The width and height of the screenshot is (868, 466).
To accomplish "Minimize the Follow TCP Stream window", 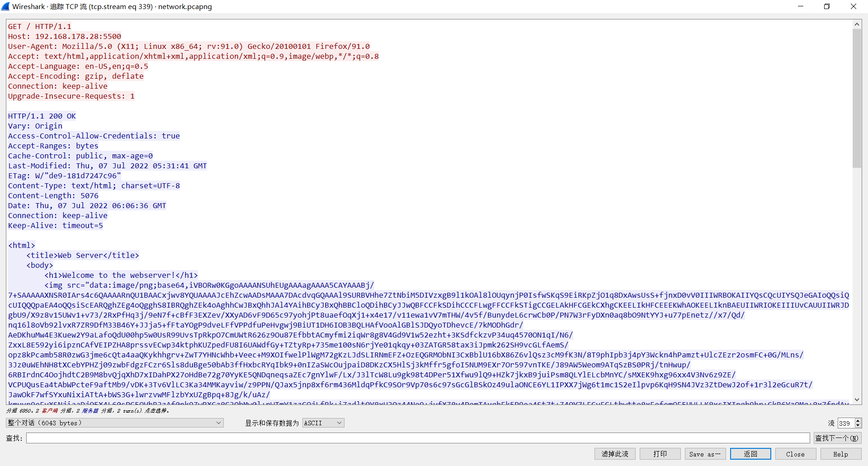I will [x=801, y=6].
